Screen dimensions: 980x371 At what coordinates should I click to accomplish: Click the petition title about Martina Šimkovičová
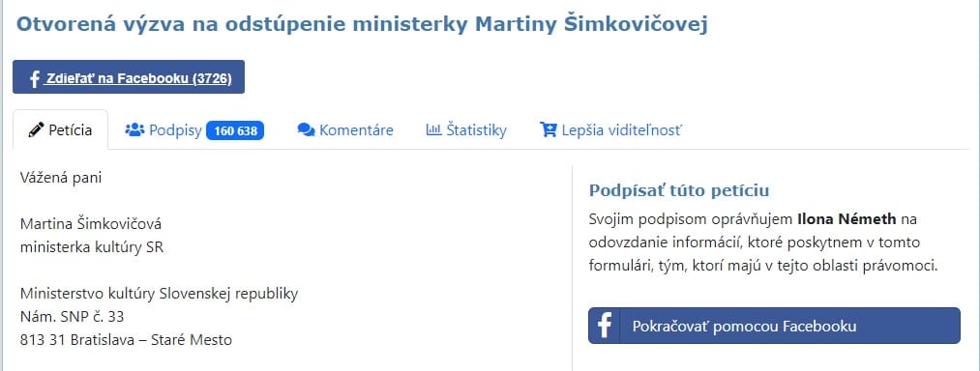click(x=362, y=24)
